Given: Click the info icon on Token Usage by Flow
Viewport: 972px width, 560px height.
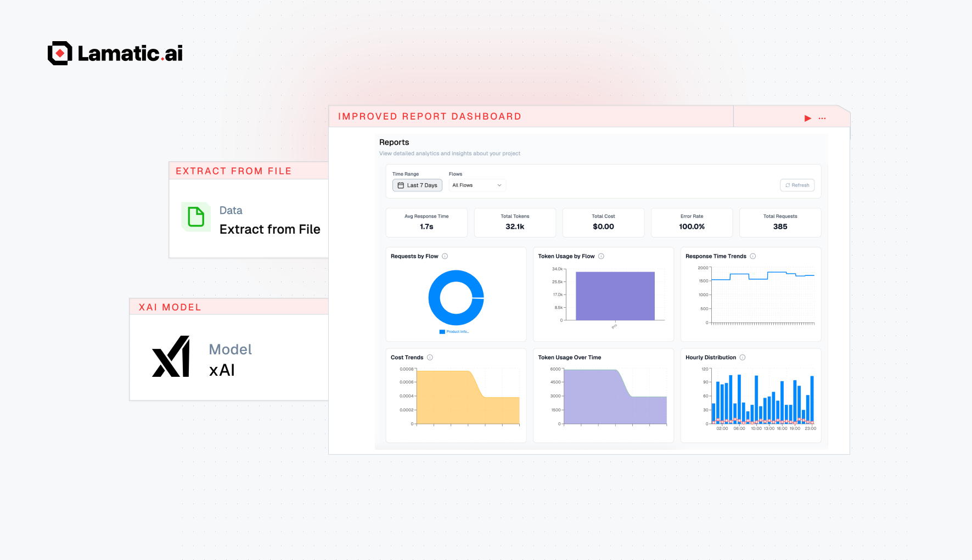Looking at the screenshot, I should pos(602,256).
